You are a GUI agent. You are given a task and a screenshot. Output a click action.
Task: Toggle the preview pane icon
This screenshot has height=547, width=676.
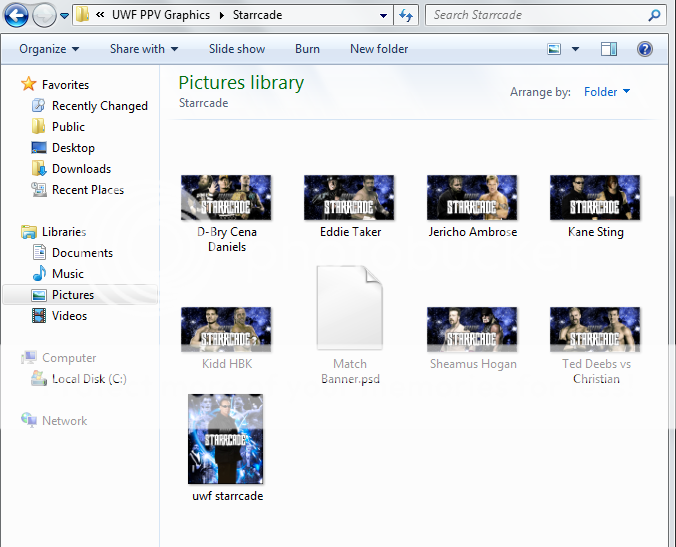point(609,49)
